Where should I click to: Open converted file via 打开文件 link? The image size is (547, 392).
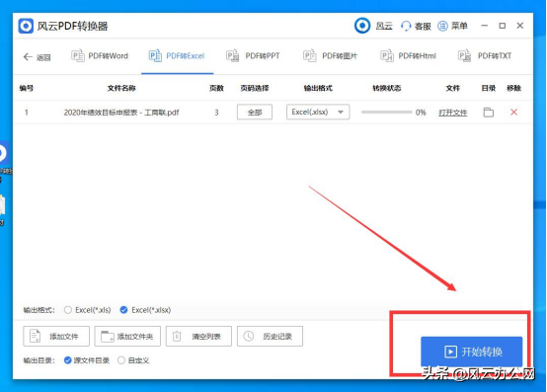click(453, 113)
